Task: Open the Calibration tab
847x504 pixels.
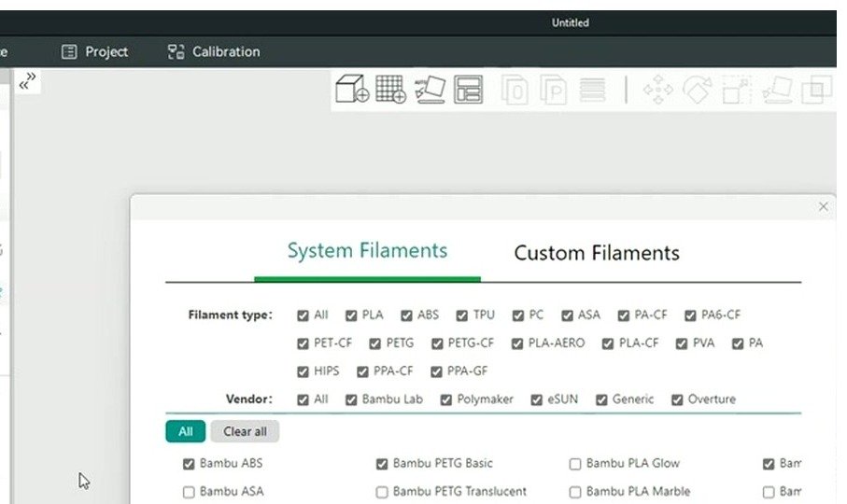Action: (x=214, y=52)
